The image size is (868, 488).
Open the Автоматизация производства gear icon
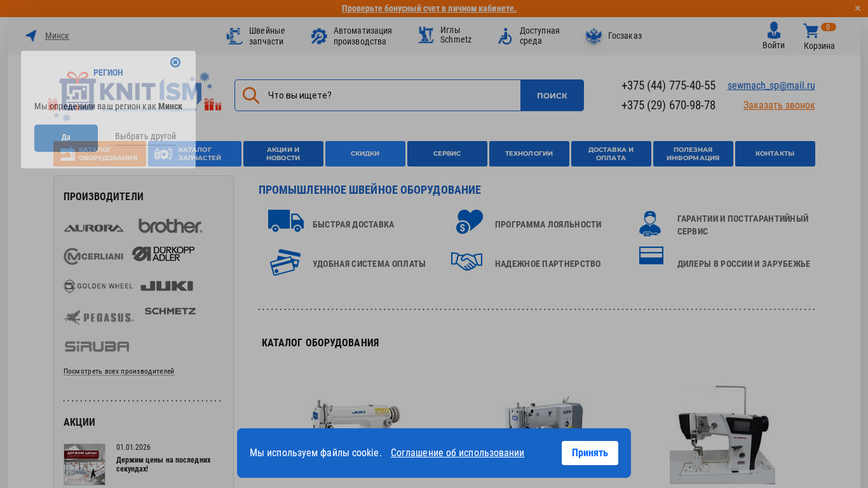(319, 36)
